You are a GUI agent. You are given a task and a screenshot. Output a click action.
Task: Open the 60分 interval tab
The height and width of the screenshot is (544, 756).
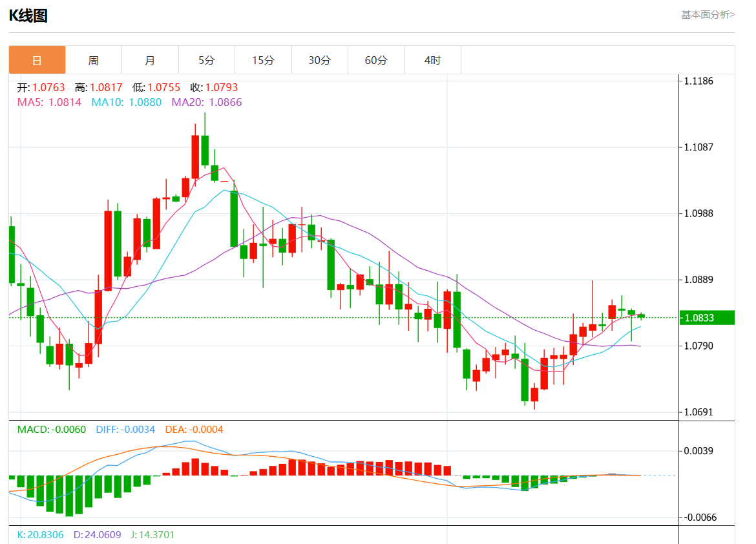376,60
